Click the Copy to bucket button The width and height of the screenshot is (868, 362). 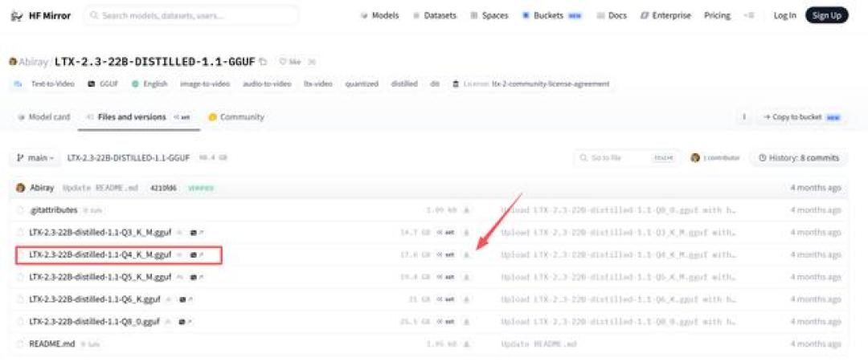[801, 117]
